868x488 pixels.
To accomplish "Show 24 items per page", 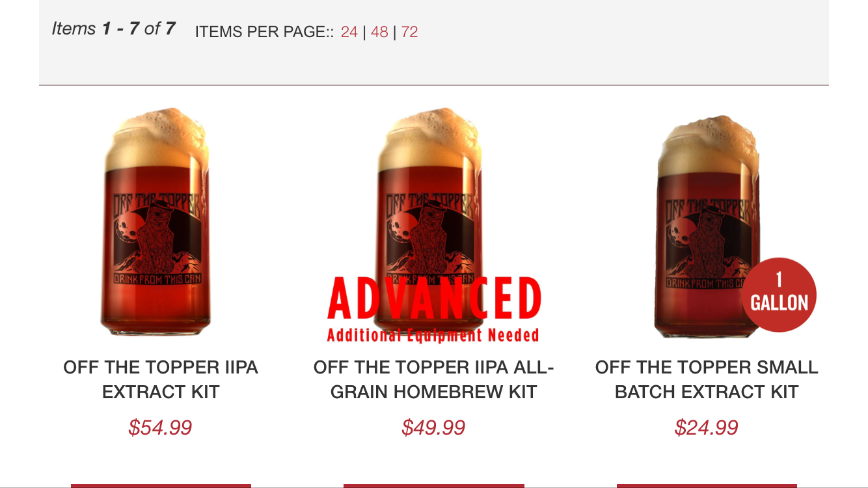I will [x=349, y=32].
